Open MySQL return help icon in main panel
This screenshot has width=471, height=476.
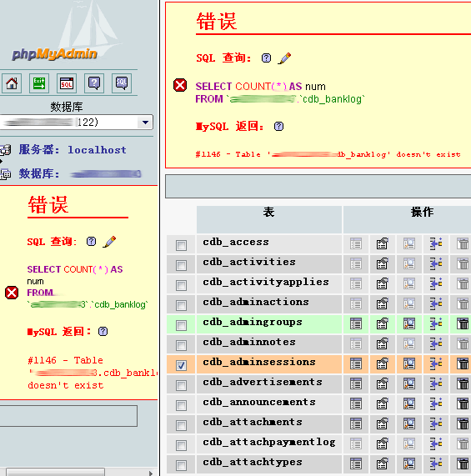click(x=278, y=126)
